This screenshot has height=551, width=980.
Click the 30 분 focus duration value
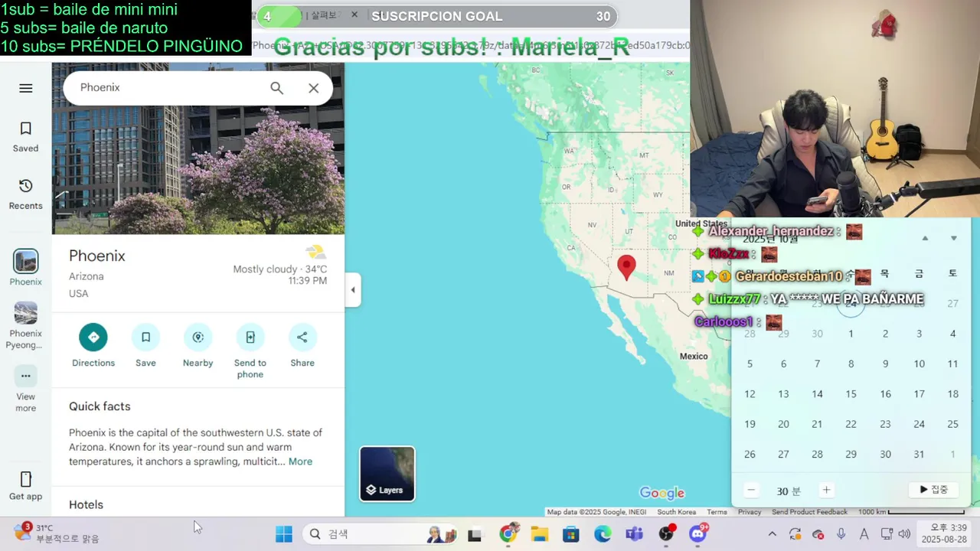coord(789,491)
